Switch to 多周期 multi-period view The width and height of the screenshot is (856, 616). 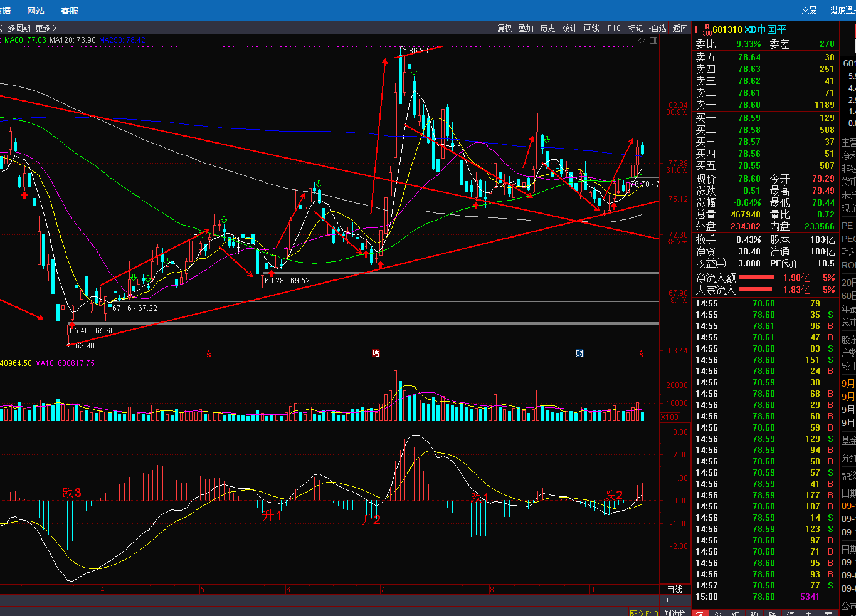point(19,28)
